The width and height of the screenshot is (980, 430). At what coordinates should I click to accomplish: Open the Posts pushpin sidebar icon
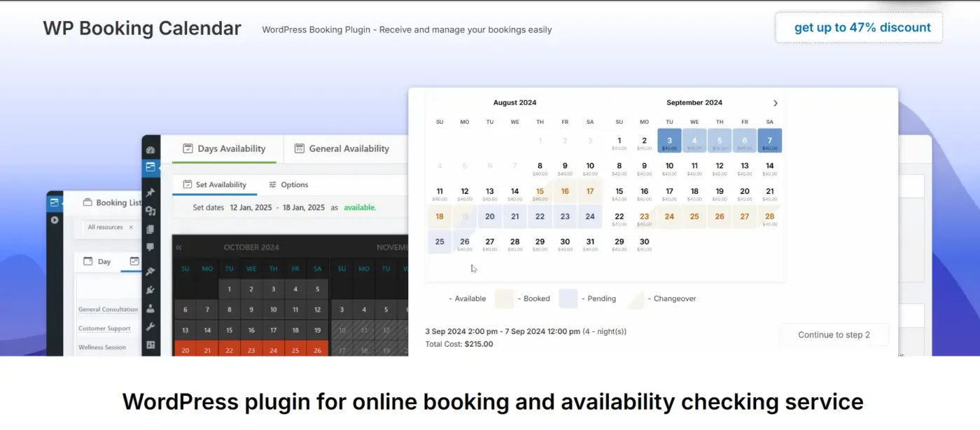click(x=150, y=193)
